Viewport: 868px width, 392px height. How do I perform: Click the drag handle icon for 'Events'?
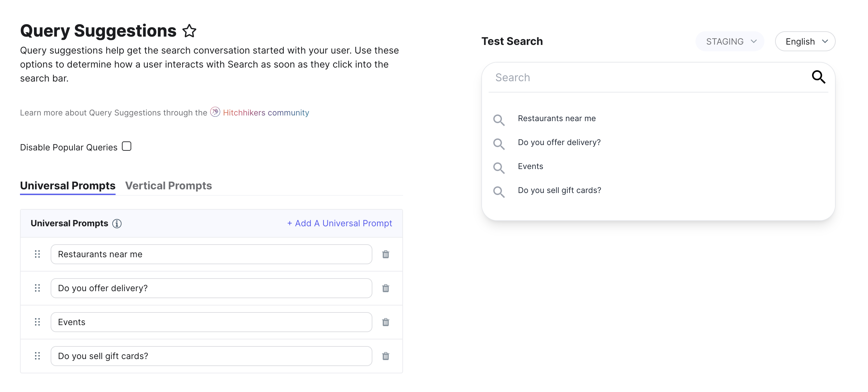click(x=38, y=322)
